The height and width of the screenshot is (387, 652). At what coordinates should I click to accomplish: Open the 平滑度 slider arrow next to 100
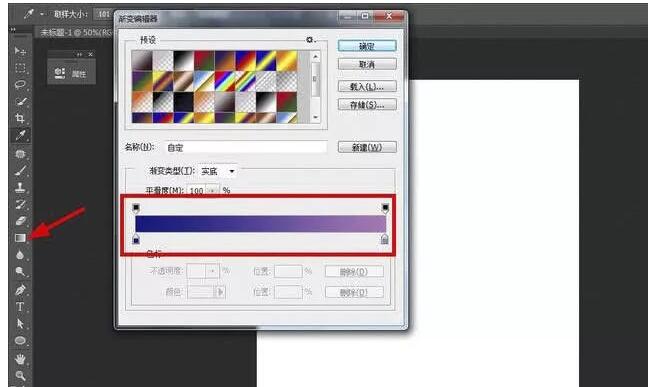pos(212,191)
